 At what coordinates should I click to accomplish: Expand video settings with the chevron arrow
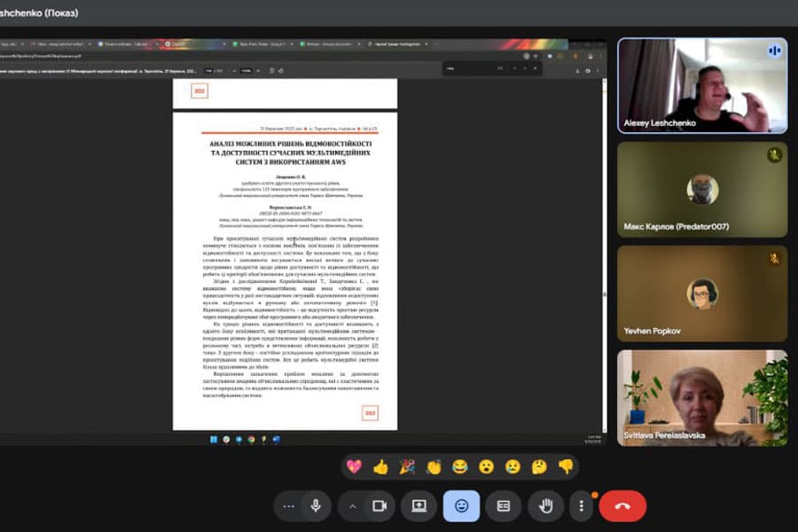pyautogui.click(x=353, y=505)
